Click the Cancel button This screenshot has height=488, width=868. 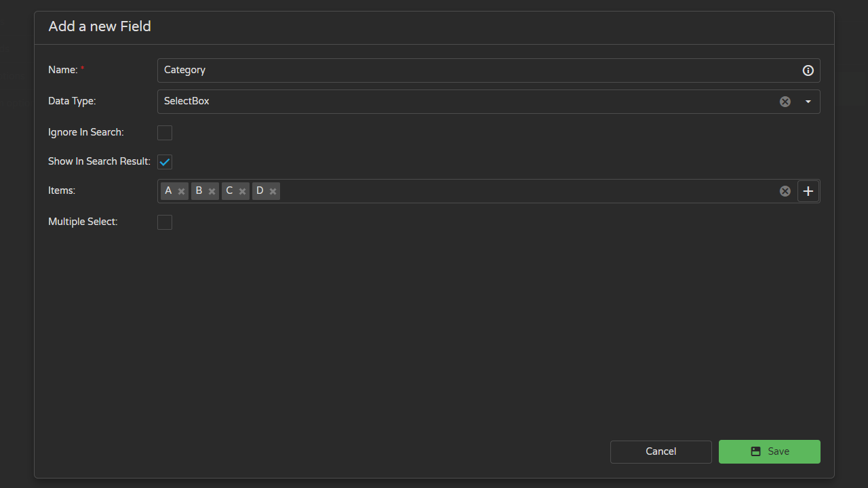[660, 451]
